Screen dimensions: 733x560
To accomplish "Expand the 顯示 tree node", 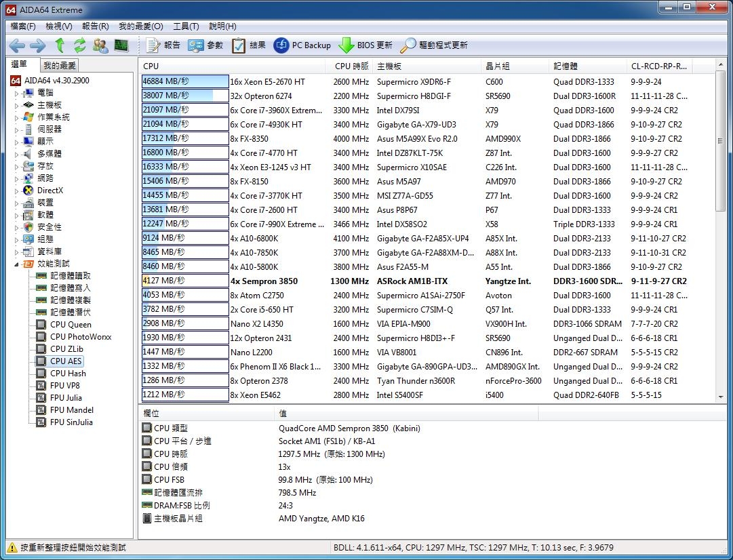I will point(16,142).
